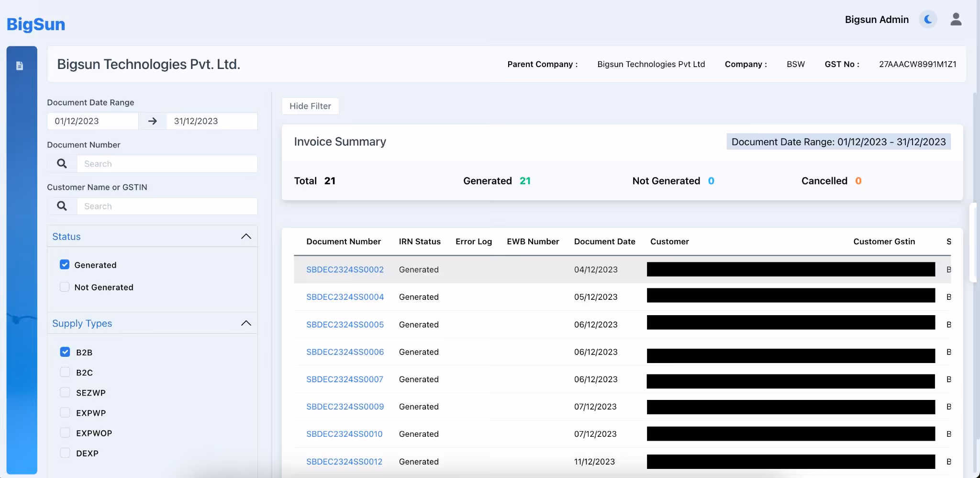Click the BigSun logo
This screenshot has width=980, height=478.
pyautogui.click(x=36, y=24)
